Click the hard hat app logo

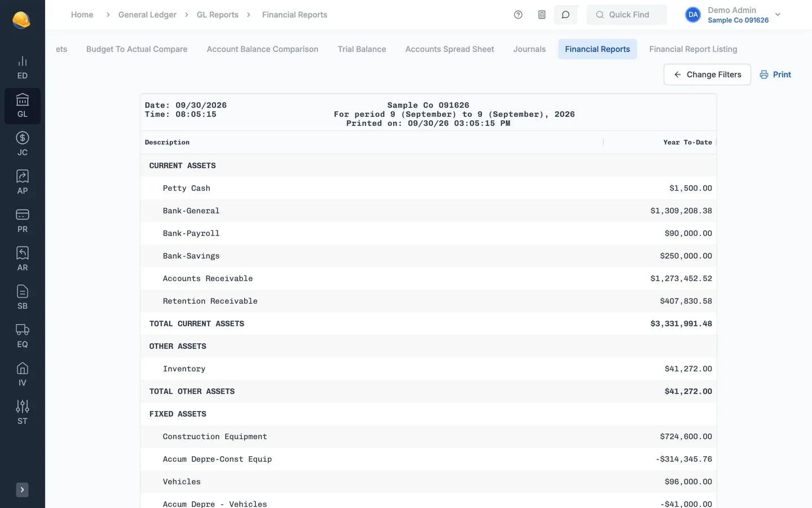[x=21, y=20]
